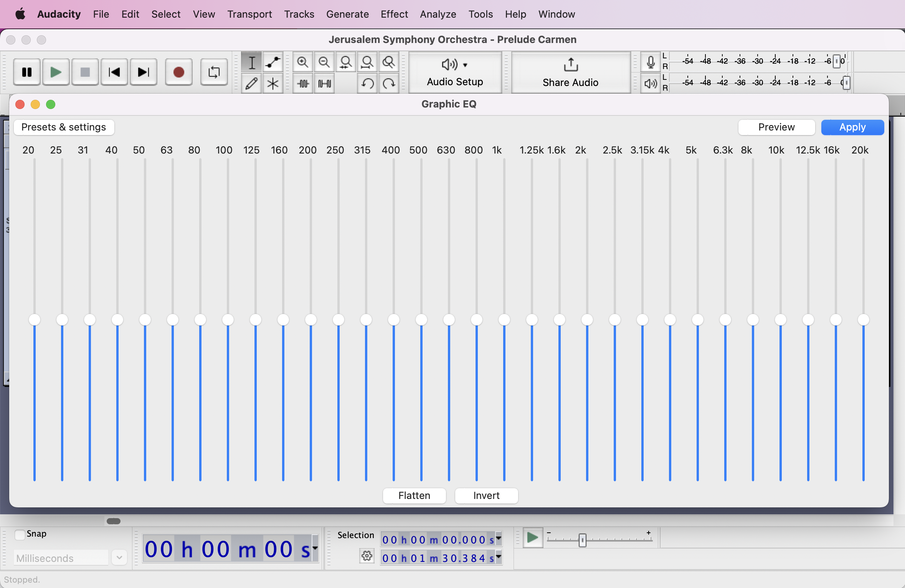This screenshot has width=905, height=588.
Task: Skip to start of the track
Action: pos(114,72)
